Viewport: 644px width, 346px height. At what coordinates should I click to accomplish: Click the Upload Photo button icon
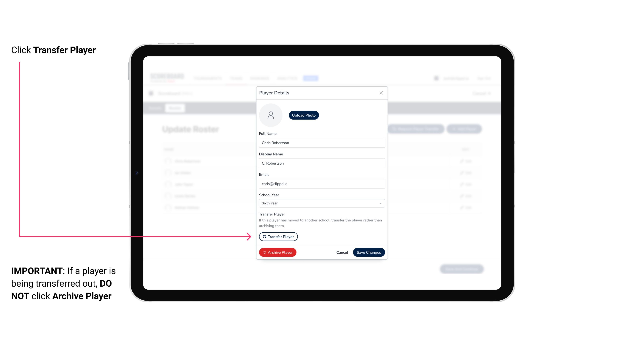click(x=303, y=115)
